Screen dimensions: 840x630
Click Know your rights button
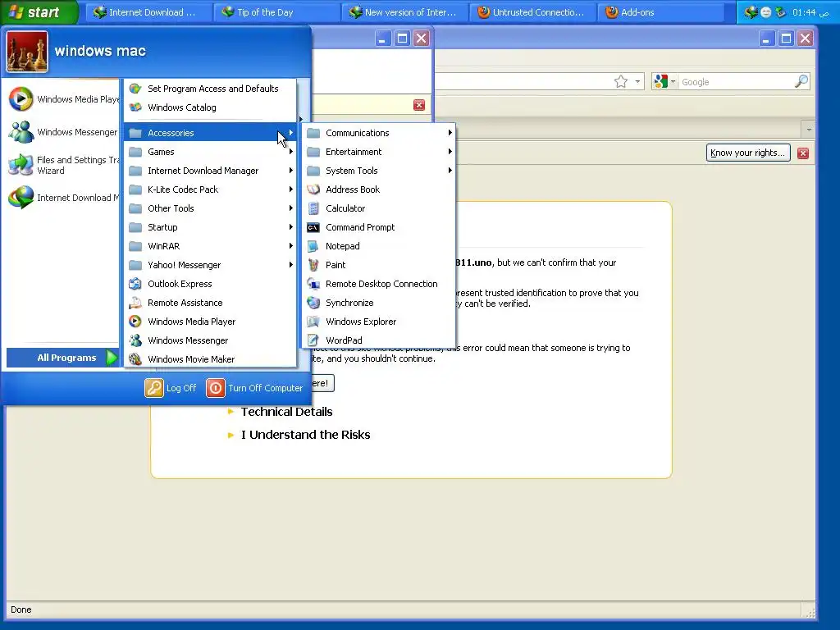click(x=748, y=153)
